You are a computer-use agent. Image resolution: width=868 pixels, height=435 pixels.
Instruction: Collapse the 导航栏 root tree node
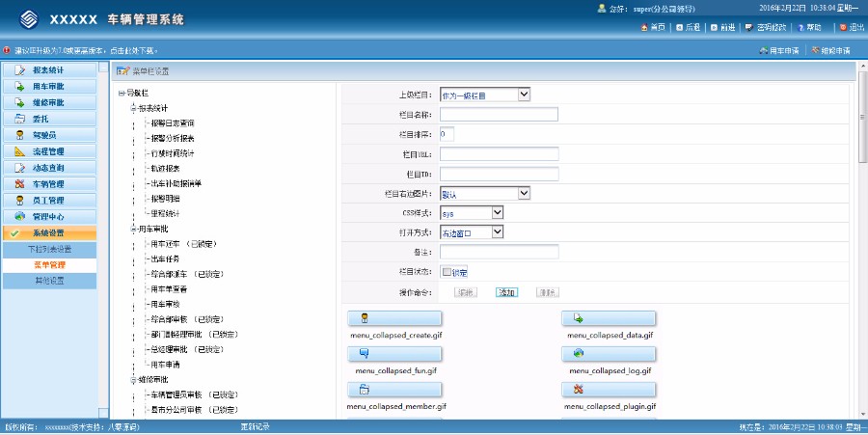122,94
